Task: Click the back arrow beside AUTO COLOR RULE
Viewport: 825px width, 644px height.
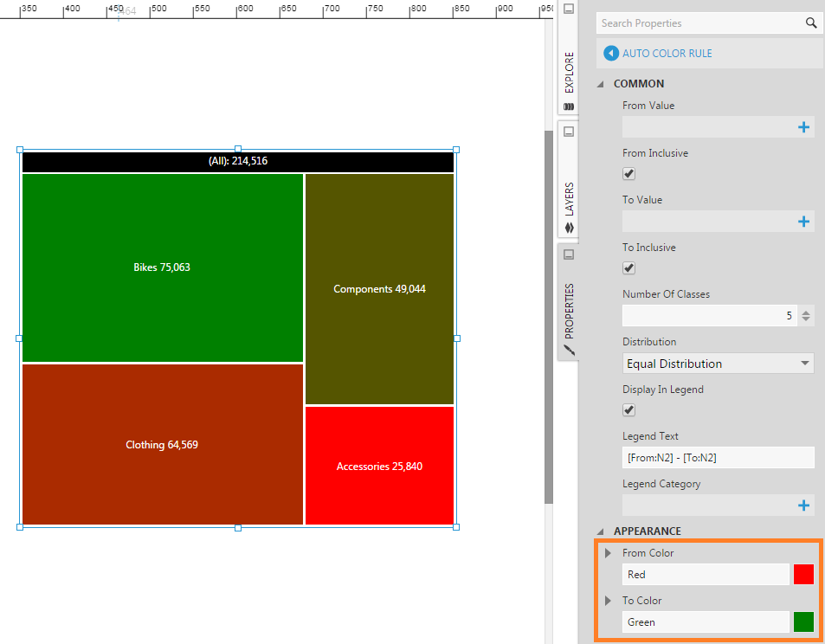Action: pos(611,54)
